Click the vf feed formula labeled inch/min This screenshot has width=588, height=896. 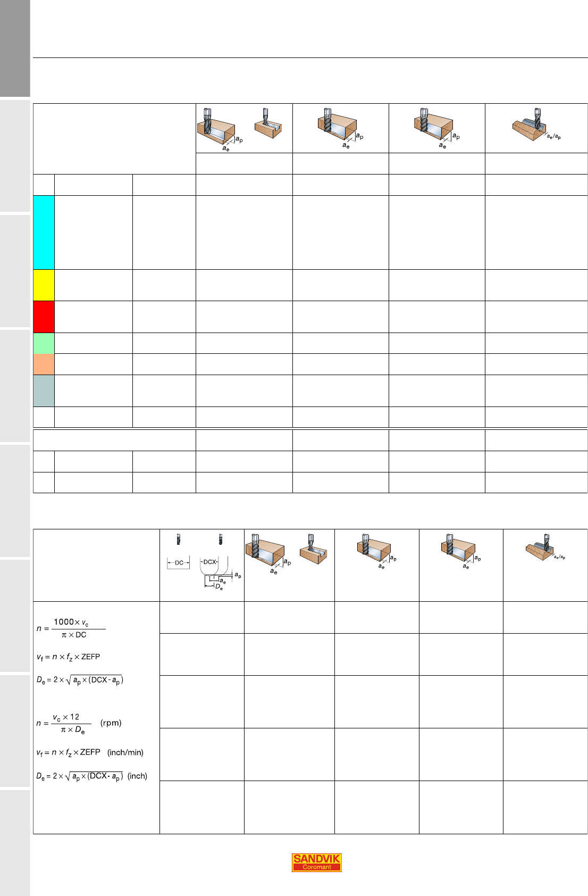click(89, 752)
